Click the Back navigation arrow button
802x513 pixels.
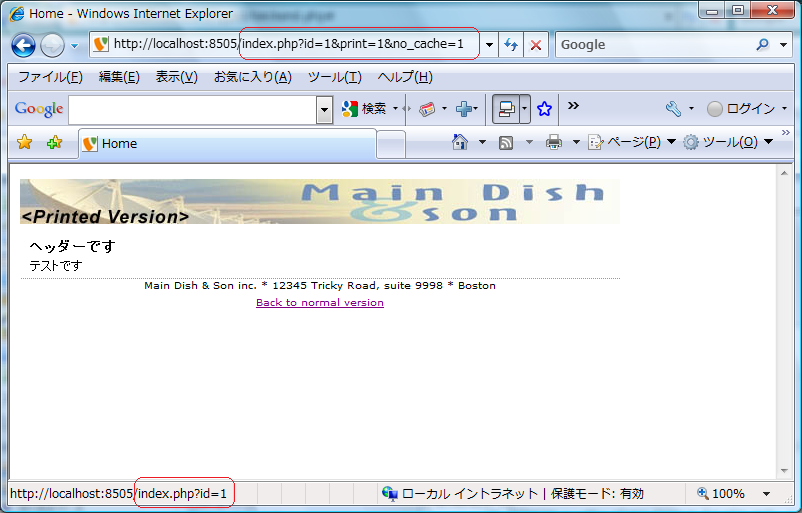tap(24, 46)
